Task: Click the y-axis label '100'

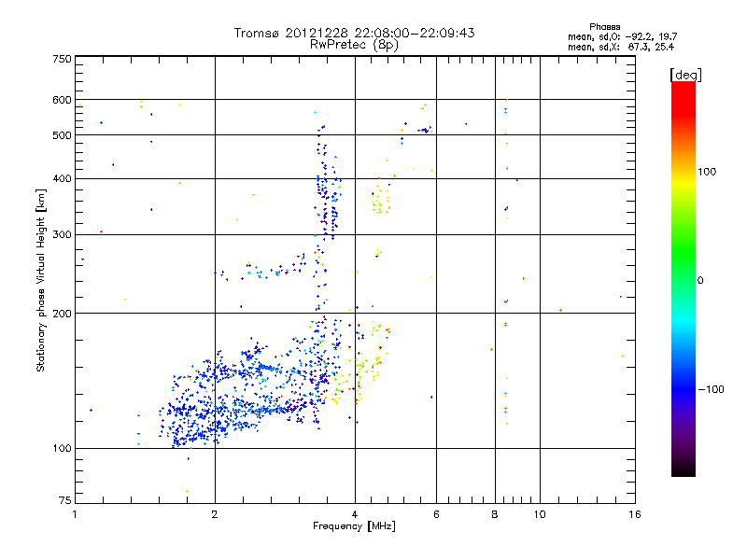Action: pos(62,448)
